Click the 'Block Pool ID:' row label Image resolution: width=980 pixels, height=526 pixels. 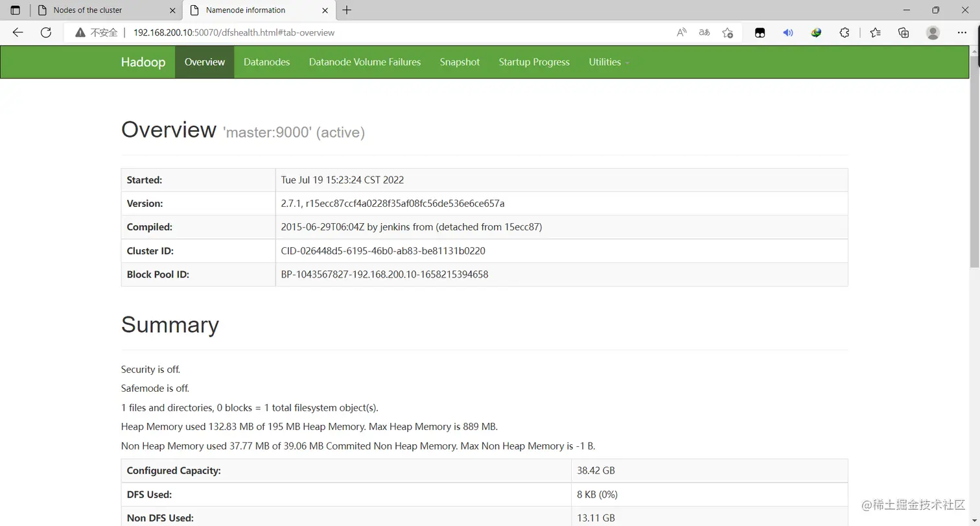coord(158,274)
